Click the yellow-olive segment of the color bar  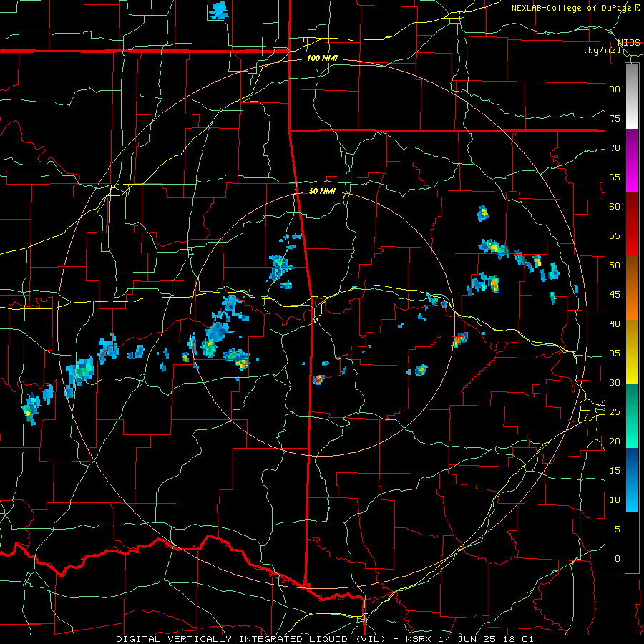coord(632,352)
